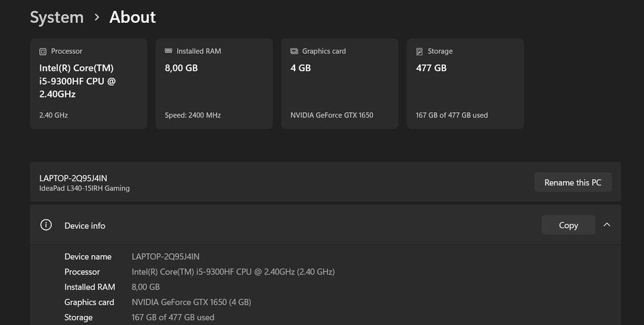Image resolution: width=644 pixels, height=325 pixels.
Task: Click the Processor chip icon
Action: coord(43,51)
